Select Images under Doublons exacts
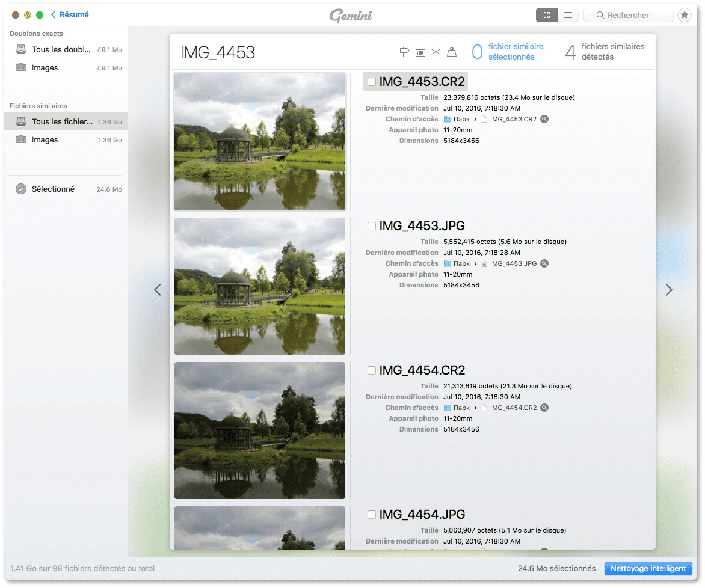The width and height of the screenshot is (705, 588). point(66,67)
